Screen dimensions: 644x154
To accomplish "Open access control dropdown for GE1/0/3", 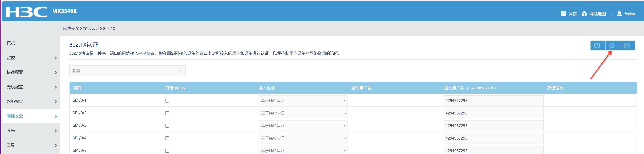I will pyautogui.click(x=303, y=126).
